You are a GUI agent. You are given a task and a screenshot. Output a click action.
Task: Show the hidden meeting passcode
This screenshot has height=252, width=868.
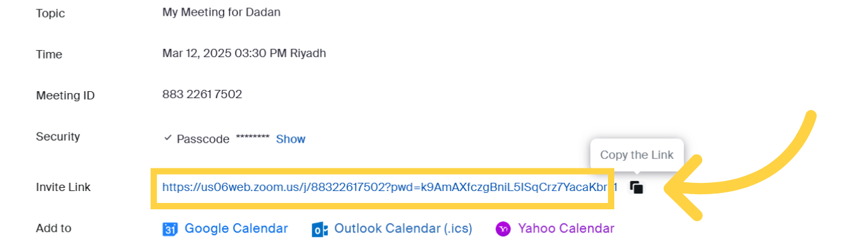point(290,139)
